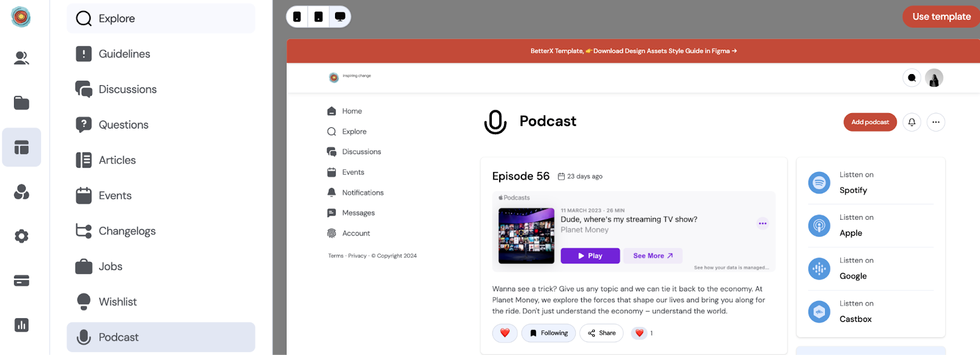
Task: Click the '23 days ago' date text
Action: [x=585, y=176]
